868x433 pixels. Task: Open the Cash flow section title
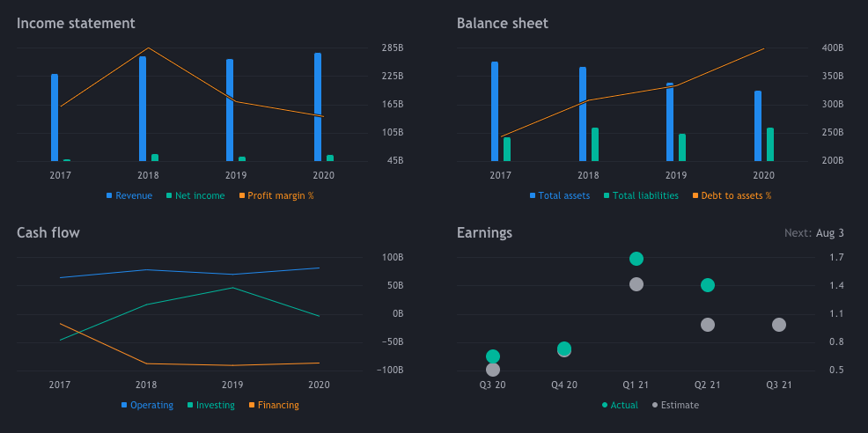(48, 232)
